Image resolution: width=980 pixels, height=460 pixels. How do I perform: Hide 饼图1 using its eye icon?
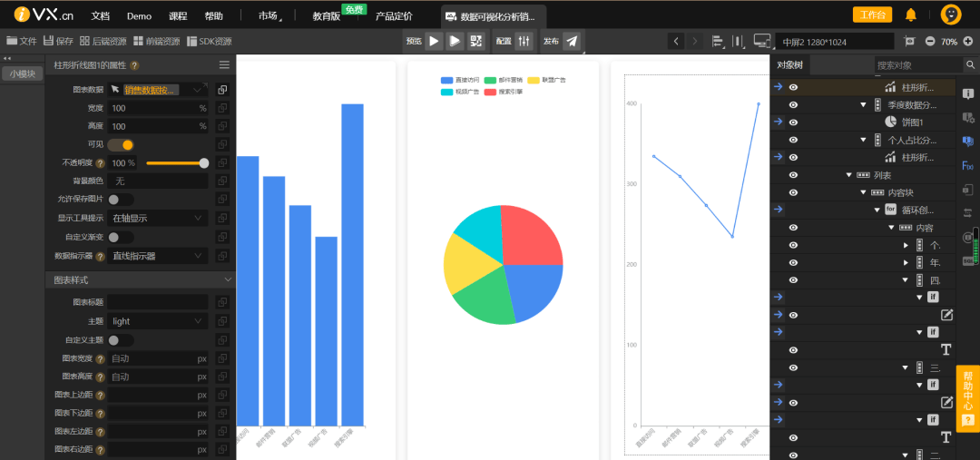[793, 122]
